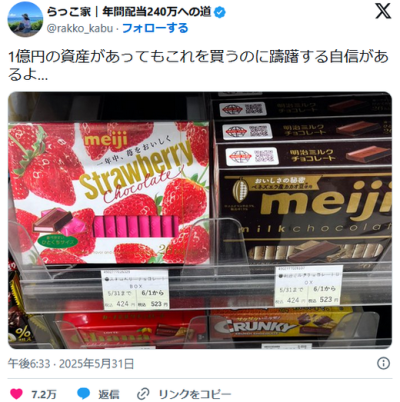Screen dimensions: 400x402
Task: Like the post with the heart icon
Action: (16, 394)
